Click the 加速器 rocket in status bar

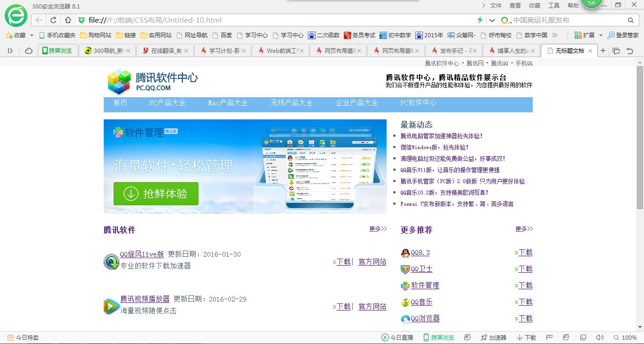494,337
